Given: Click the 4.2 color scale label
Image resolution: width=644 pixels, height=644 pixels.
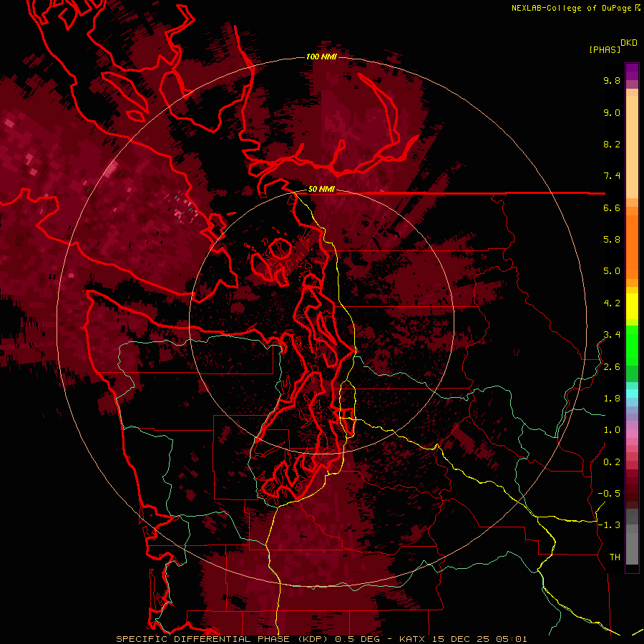Looking at the screenshot, I should click(x=612, y=303).
